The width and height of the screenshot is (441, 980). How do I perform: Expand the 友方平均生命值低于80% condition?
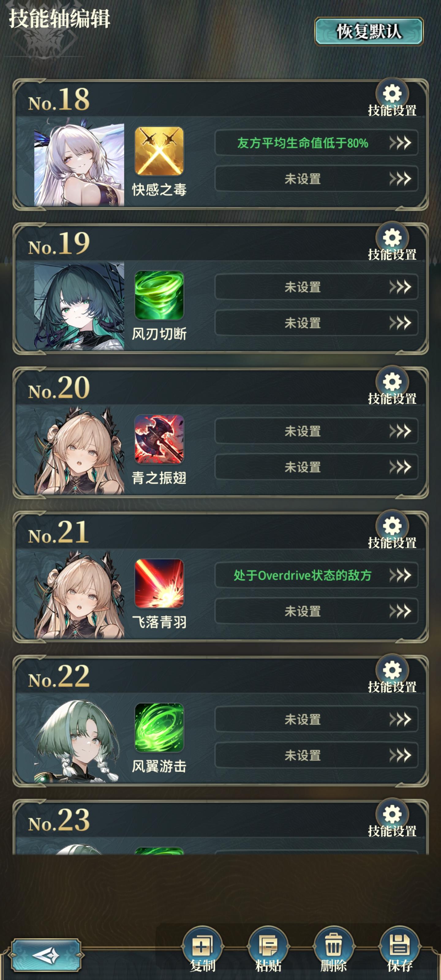316,143
